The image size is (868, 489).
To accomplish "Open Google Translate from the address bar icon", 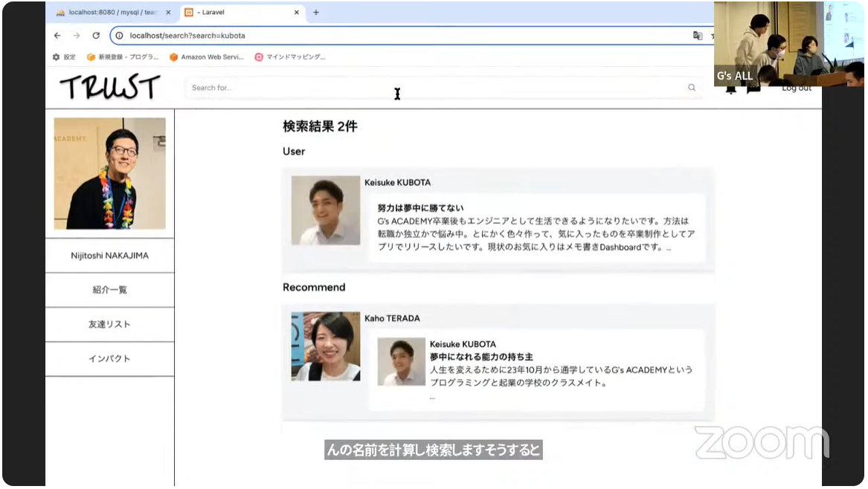I will click(x=698, y=35).
